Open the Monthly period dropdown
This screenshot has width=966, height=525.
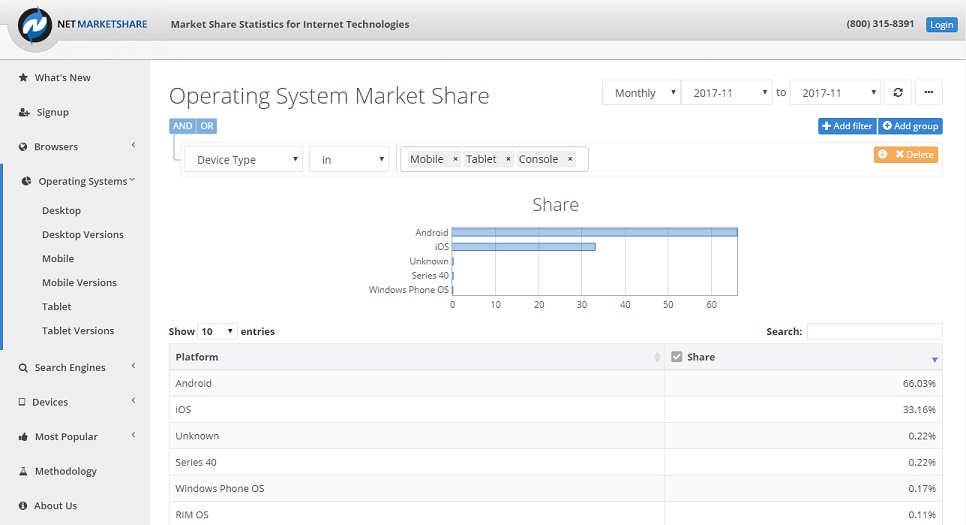pyautogui.click(x=641, y=92)
